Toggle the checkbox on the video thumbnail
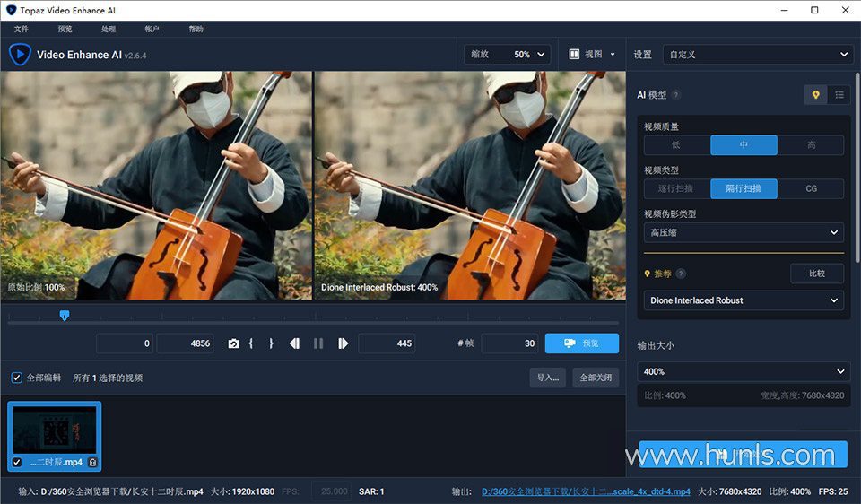 [16, 463]
